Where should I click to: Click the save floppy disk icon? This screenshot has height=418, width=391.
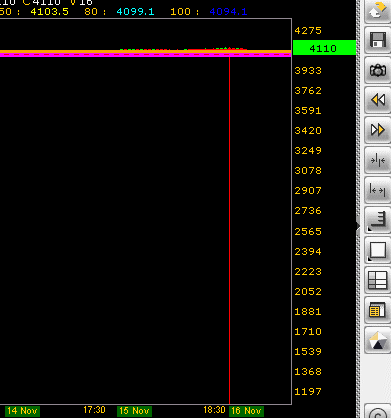[378, 40]
